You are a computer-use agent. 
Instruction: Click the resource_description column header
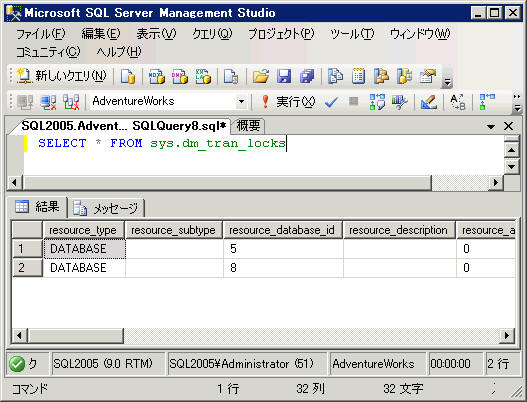pyautogui.click(x=399, y=230)
